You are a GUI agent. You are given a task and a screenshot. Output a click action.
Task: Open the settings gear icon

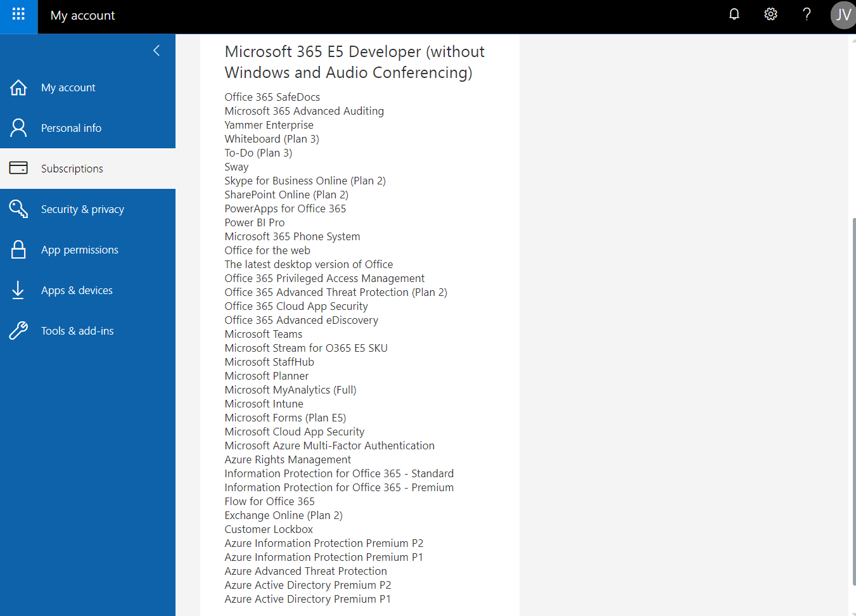point(770,15)
